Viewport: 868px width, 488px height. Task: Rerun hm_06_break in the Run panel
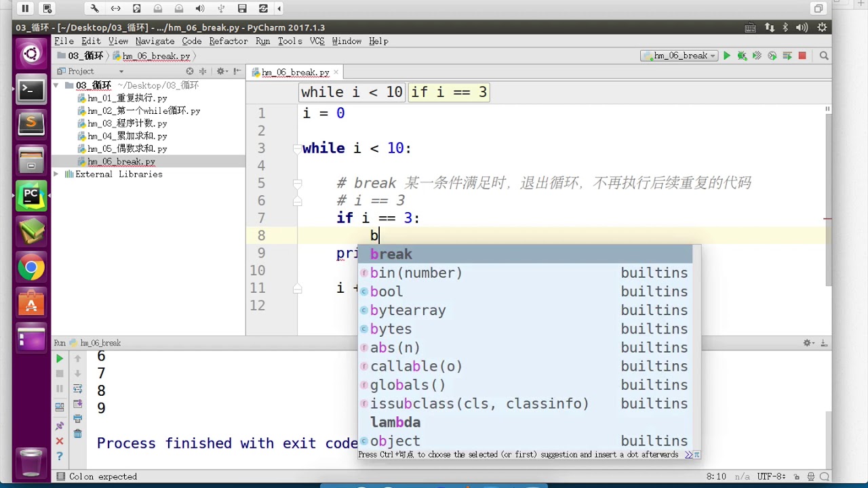pos(60,359)
